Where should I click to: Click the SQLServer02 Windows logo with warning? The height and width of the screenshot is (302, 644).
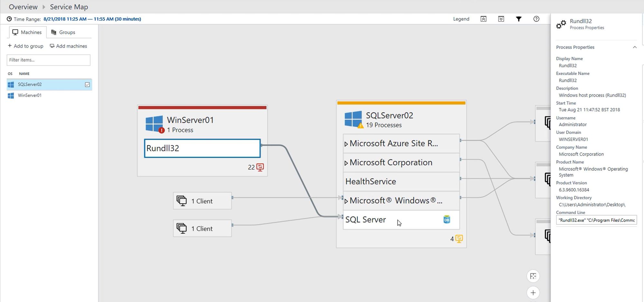click(x=353, y=119)
